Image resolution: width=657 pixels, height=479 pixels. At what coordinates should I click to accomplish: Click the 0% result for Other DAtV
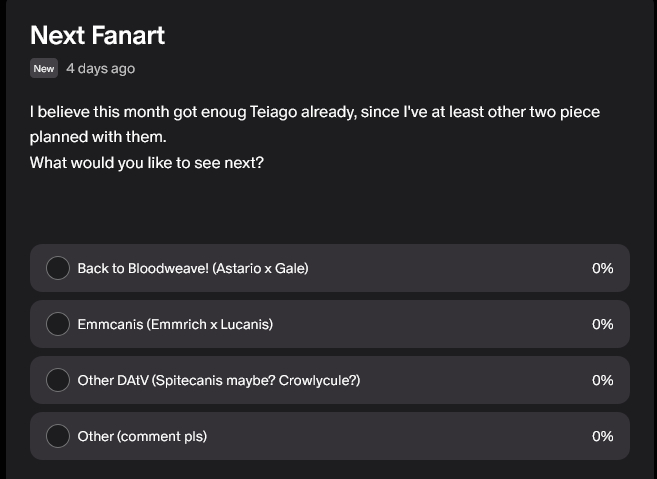tap(602, 380)
